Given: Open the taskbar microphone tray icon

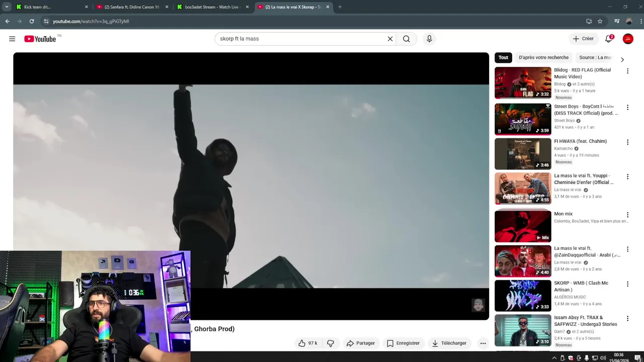Looking at the screenshot, I should tap(587, 358).
